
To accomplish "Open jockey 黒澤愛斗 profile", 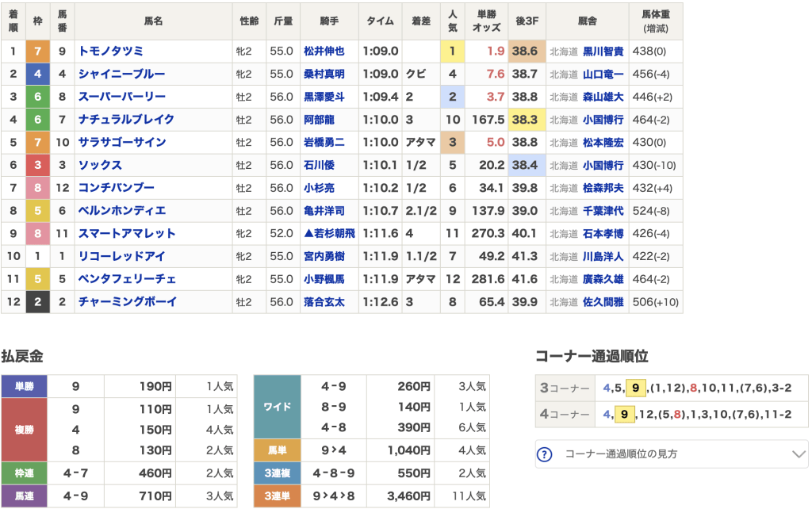I will (x=324, y=97).
